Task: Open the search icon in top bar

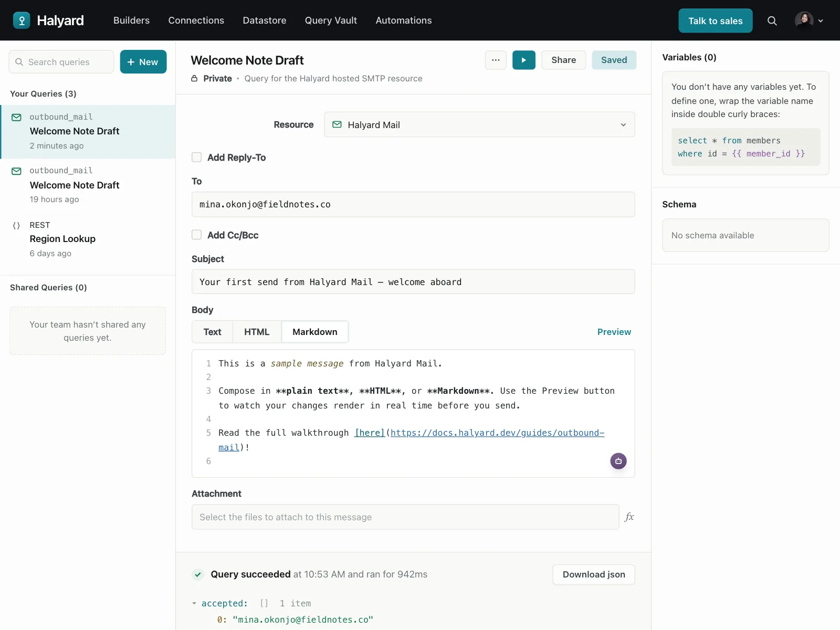Action: click(x=772, y=20)
